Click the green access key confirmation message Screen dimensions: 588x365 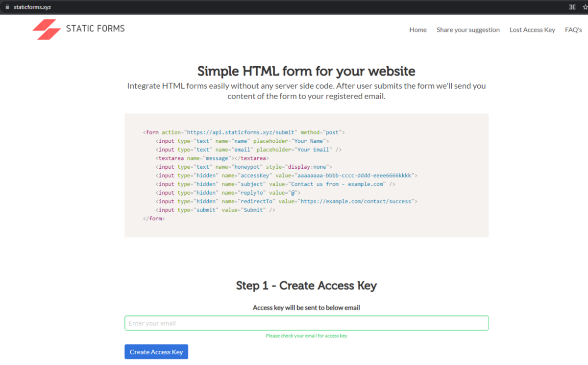pos(306,336)
